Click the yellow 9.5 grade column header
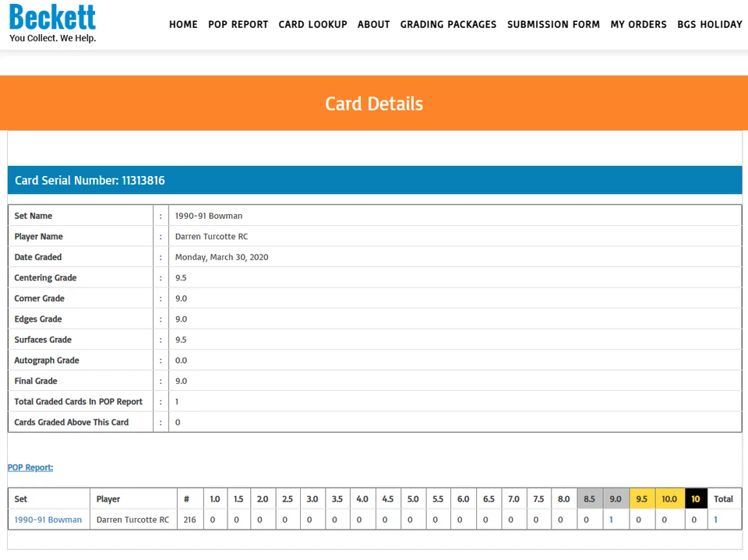The image size is (748, 560). 642,499
